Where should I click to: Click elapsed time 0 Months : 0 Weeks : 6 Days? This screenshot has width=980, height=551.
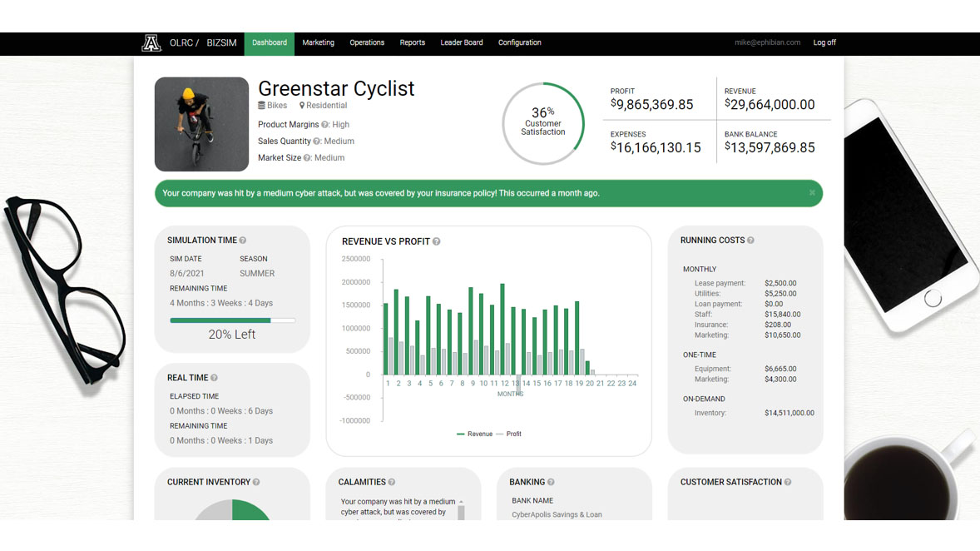coord(221,411)
